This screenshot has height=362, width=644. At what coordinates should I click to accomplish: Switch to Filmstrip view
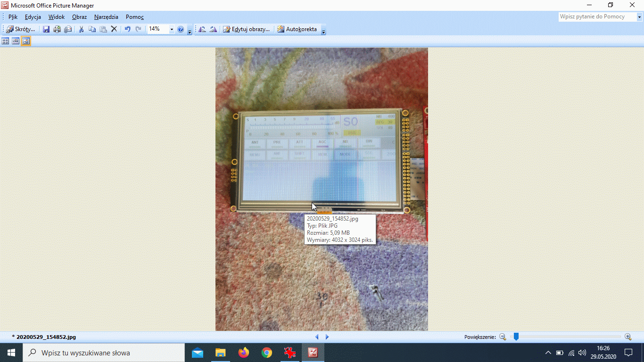coord(16,41)
